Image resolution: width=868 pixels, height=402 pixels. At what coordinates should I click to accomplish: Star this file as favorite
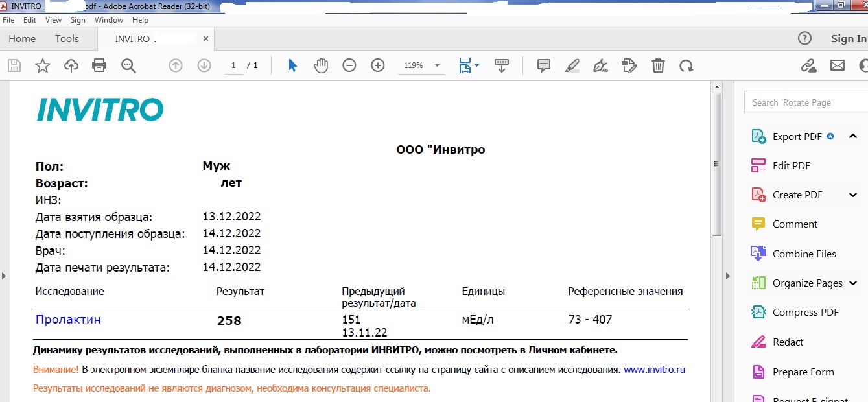point(43,65)
